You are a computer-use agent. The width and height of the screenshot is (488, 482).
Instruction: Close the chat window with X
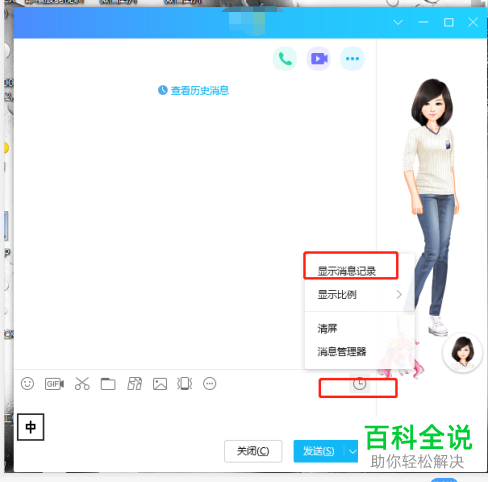(x=473, y=22)
